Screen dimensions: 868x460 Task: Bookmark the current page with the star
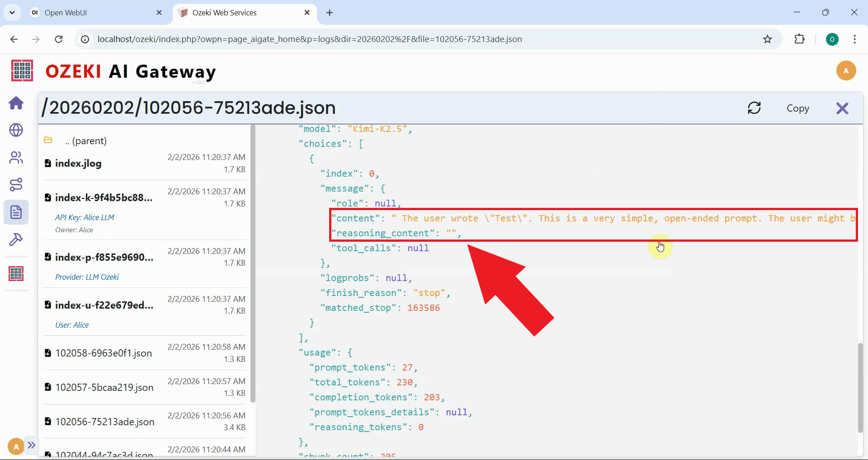point(767,39)
